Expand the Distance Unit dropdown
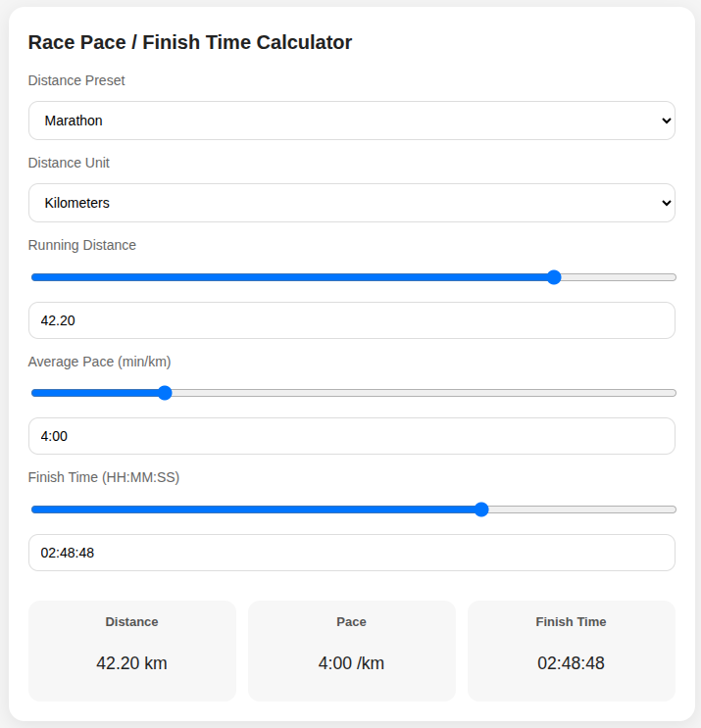701x728 pixels. pos(351,203)
